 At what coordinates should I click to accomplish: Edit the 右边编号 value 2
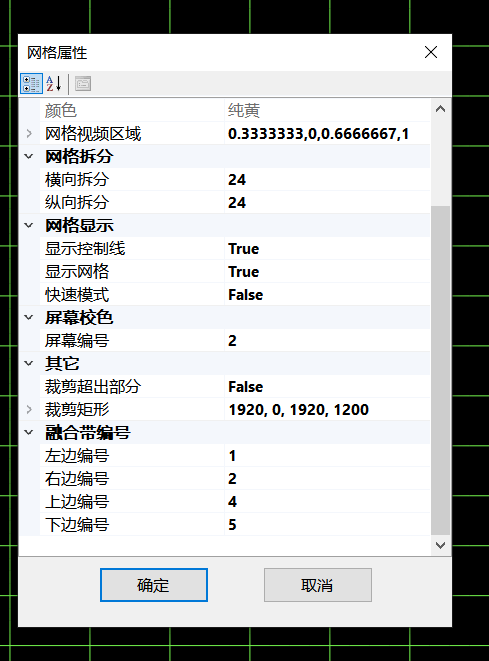pyautogui.click(x=327, y=478)
